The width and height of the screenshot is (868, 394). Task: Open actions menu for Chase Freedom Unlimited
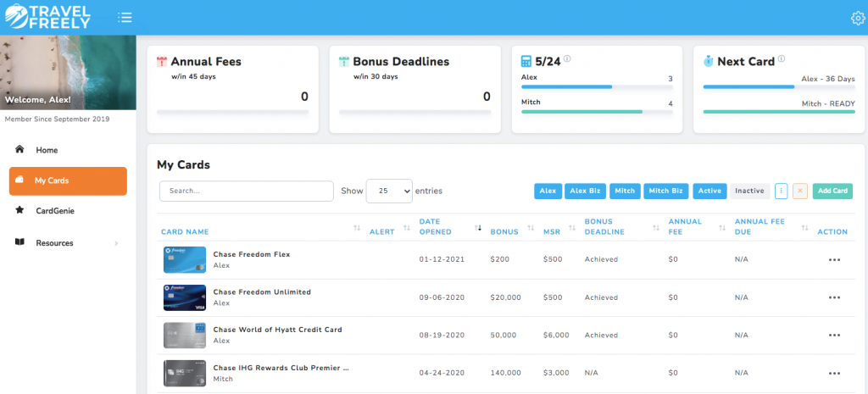[x=834, y=297]
